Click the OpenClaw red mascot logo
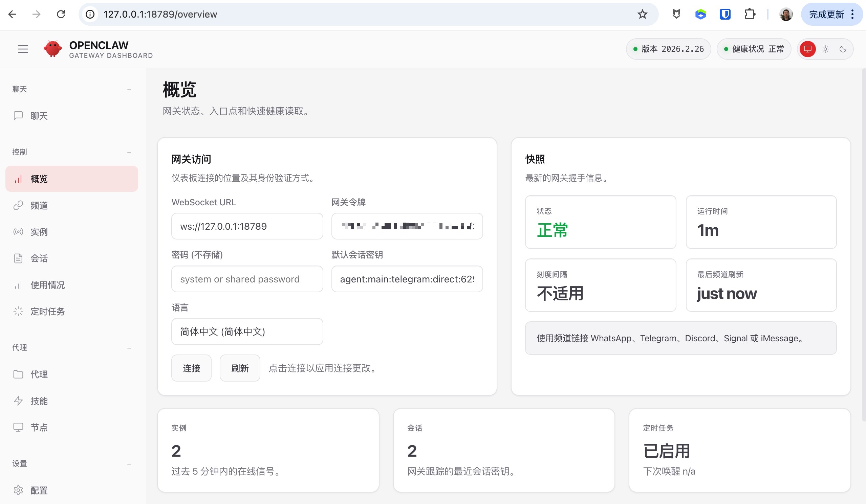 pyautogui.click(x=52, y=49)
